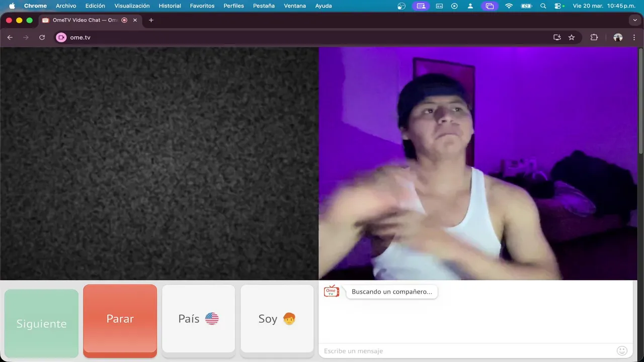Open the Ventana menu
The image size is (644, 362).
click(x=295, y=6)
